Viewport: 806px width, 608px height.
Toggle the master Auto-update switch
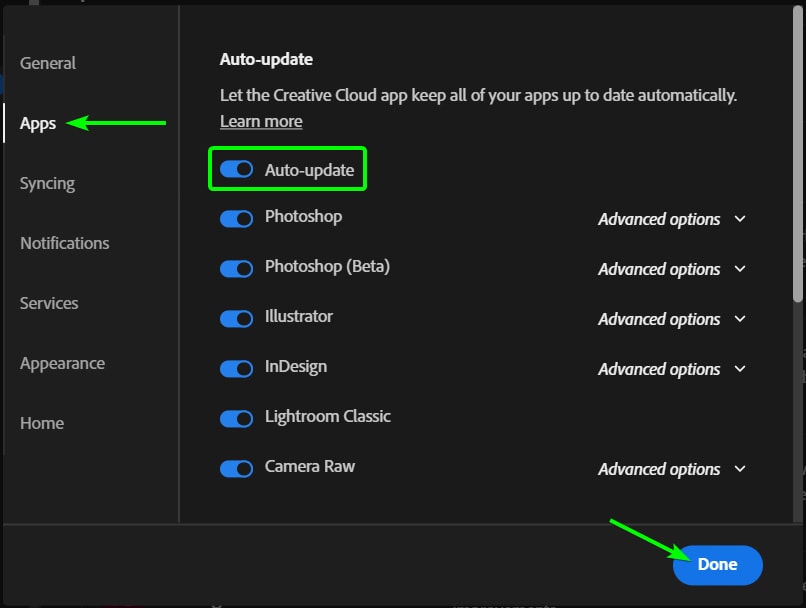tap(236, 169)
